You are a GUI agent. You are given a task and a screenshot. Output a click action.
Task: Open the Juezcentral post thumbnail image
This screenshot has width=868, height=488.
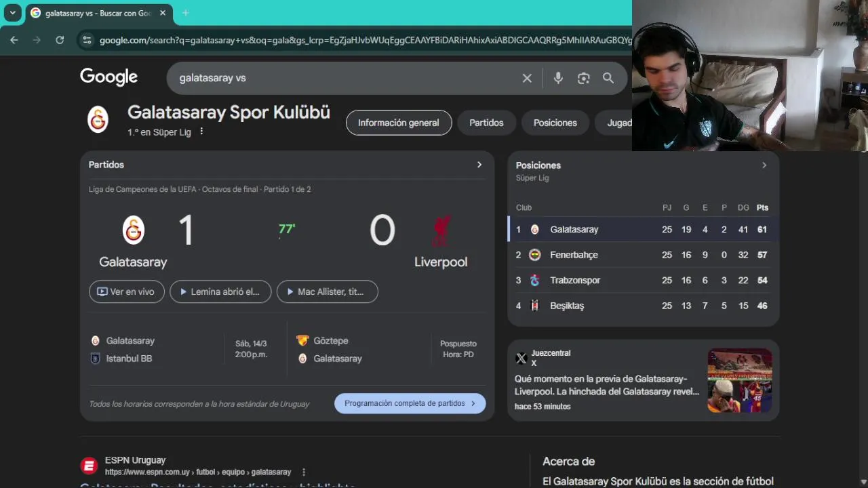(740, 380)
